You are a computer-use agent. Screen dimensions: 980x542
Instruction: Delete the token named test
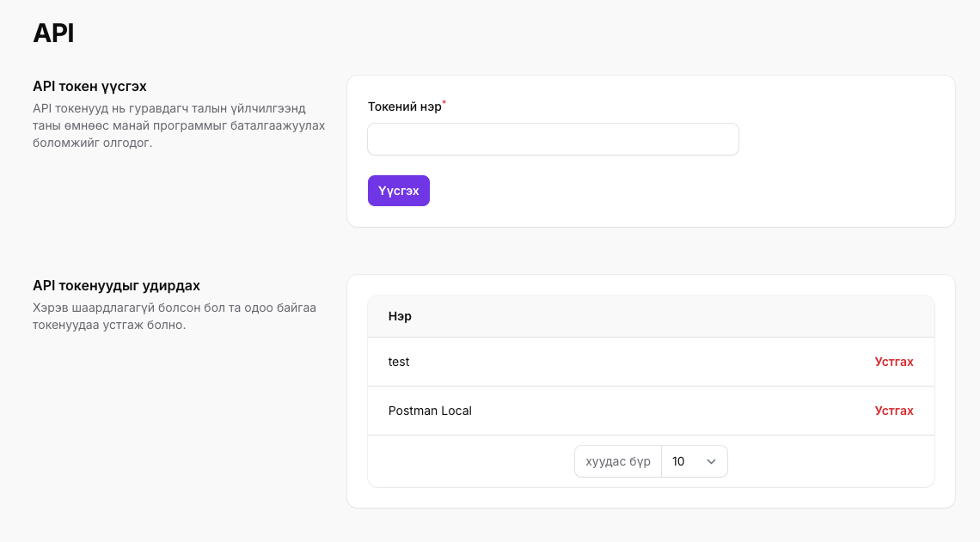(x=894, y=362)
